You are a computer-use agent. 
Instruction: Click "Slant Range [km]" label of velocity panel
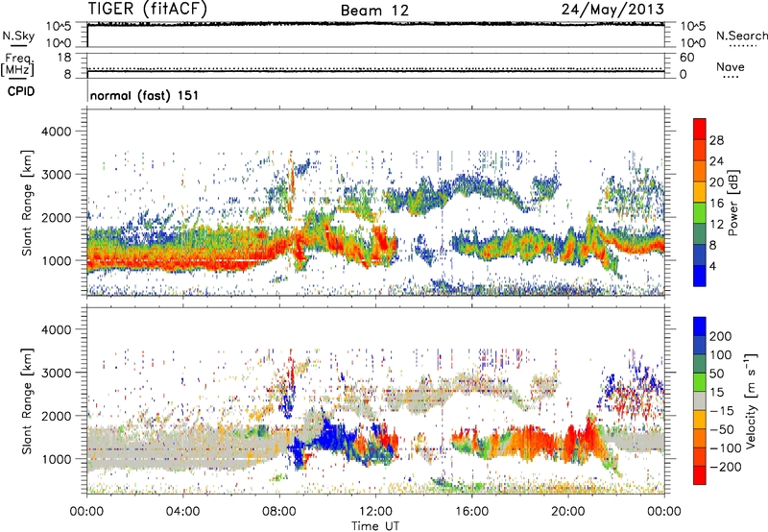(x=27, y=401)
